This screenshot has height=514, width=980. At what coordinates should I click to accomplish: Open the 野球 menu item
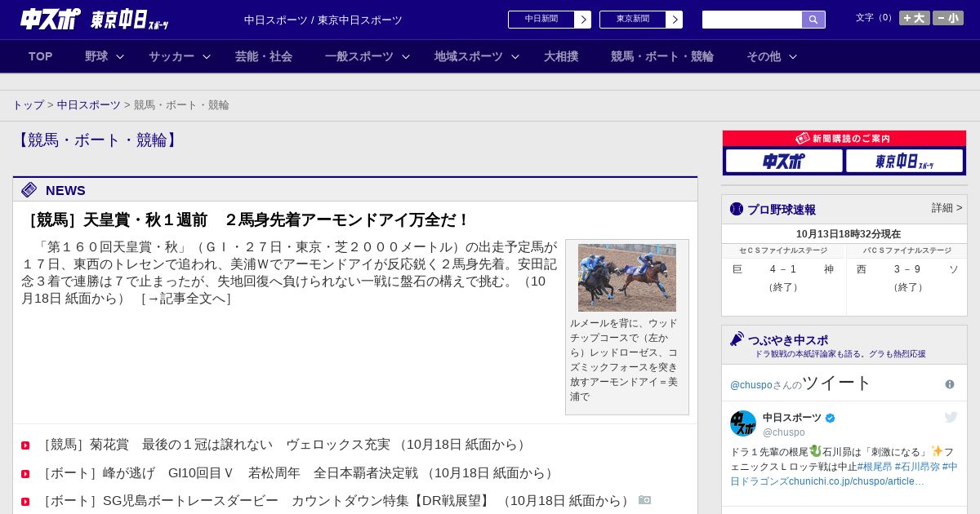point(96,56)
